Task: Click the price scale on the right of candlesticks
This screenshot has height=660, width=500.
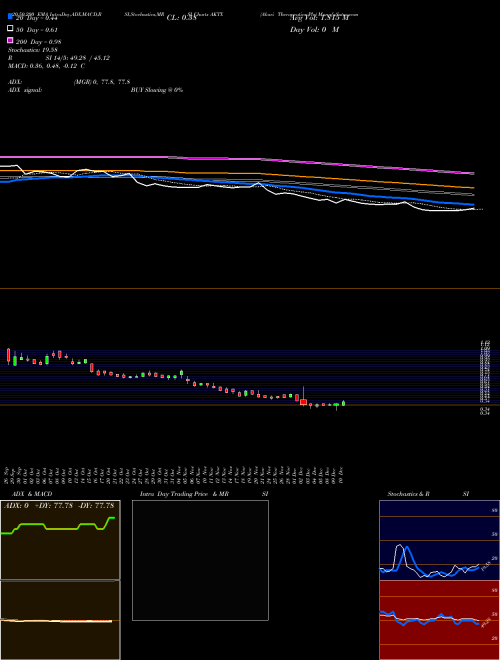Action: click(x=485, y=377)
